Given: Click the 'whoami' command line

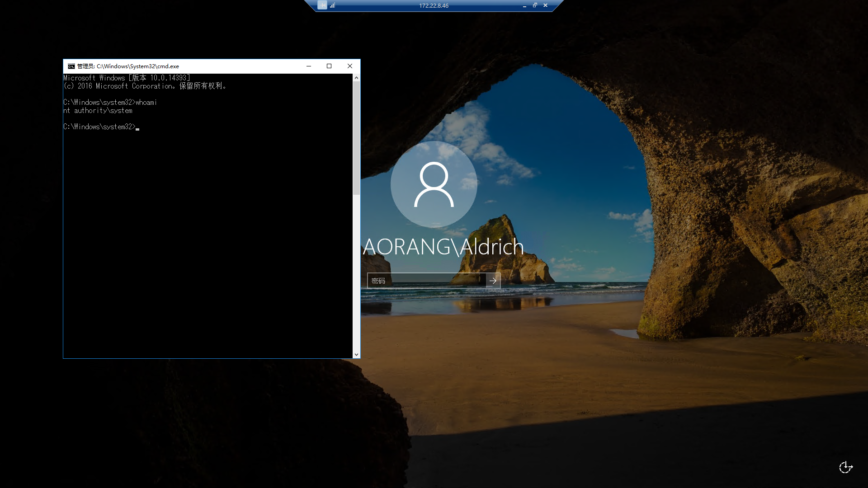Looking at the screenshot, I should coord(110,103).
